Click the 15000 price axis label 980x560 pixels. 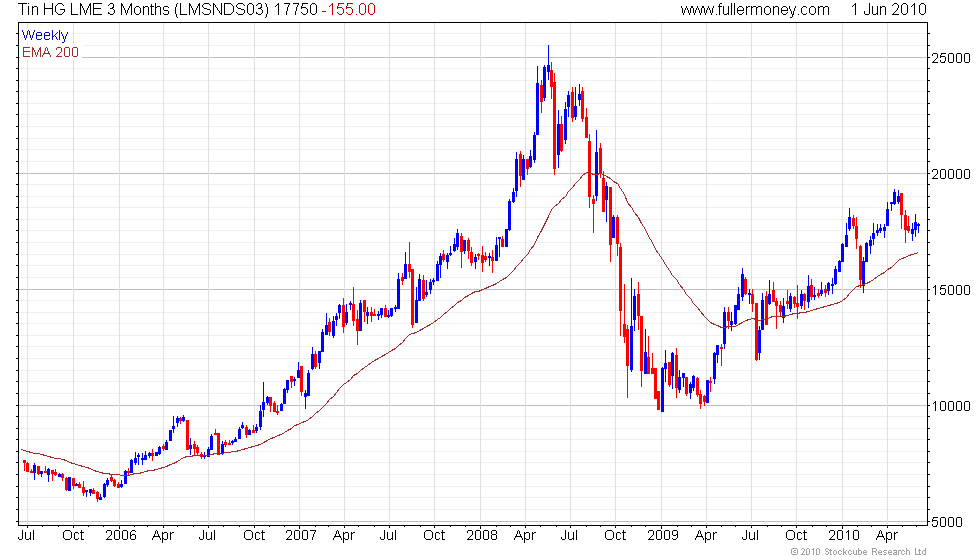click(x=951, y=290)
